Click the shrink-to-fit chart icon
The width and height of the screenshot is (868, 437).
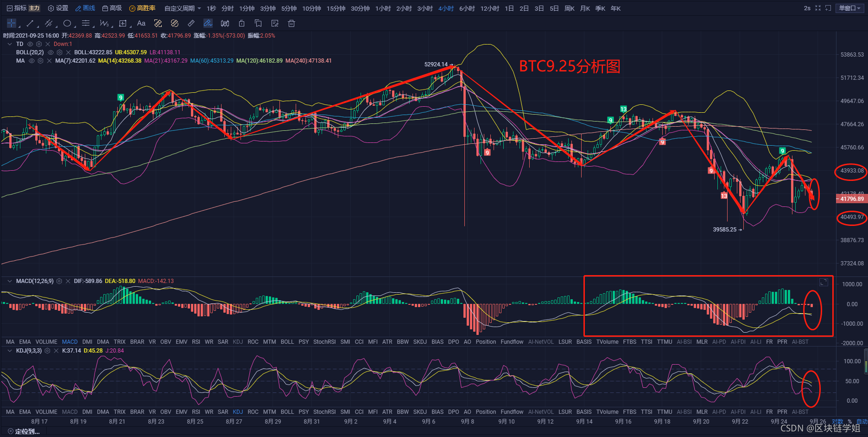coord(818,8)
